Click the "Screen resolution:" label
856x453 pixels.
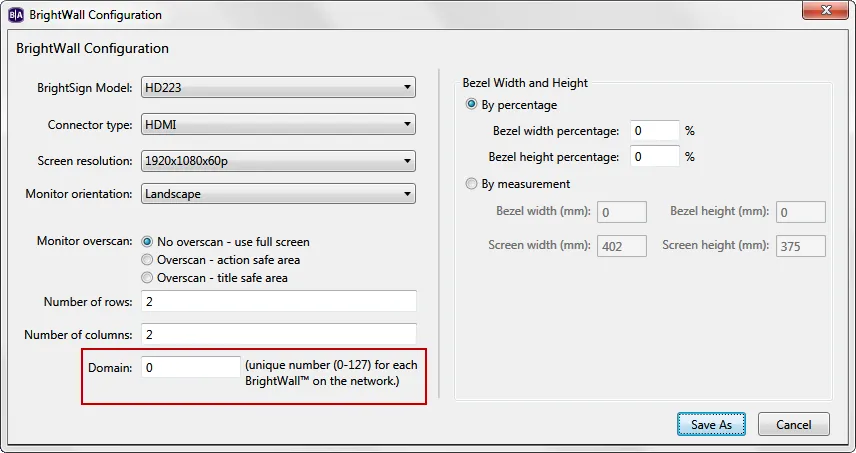point(85,161)
